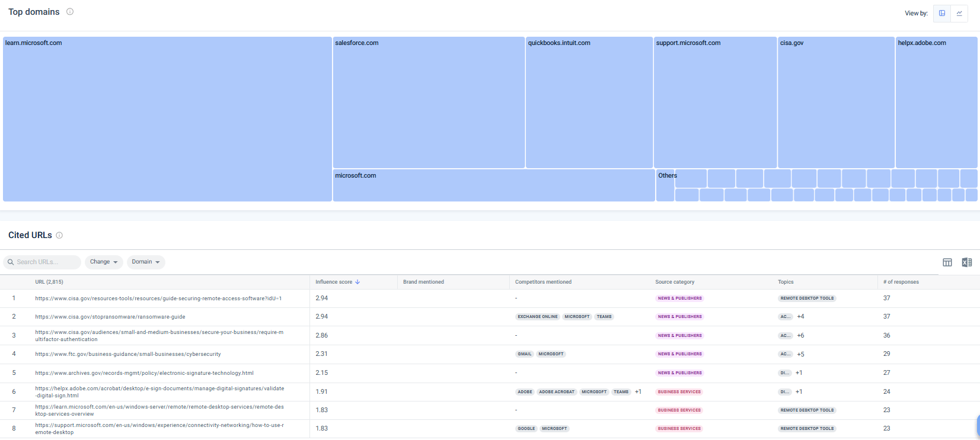This screenshot has width=980, height=440.
Task: Open the support.microsoft.com remote desktop URL
Action: pos(159,429)
